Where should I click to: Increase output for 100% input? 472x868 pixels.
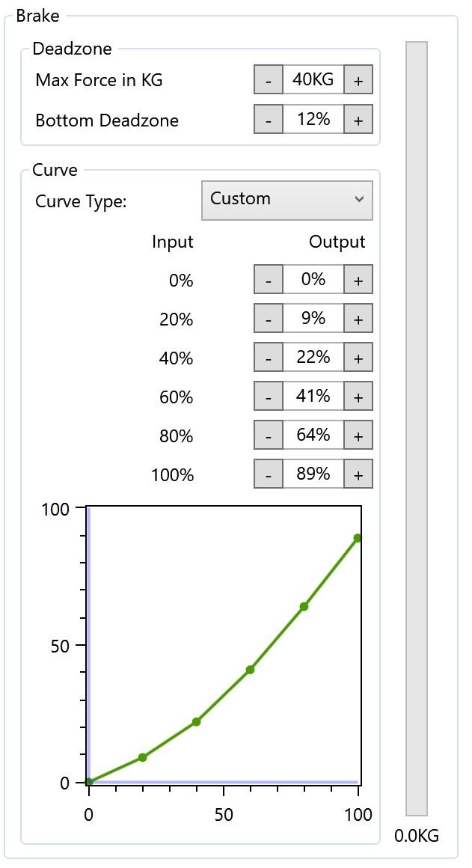coord(358,474)
